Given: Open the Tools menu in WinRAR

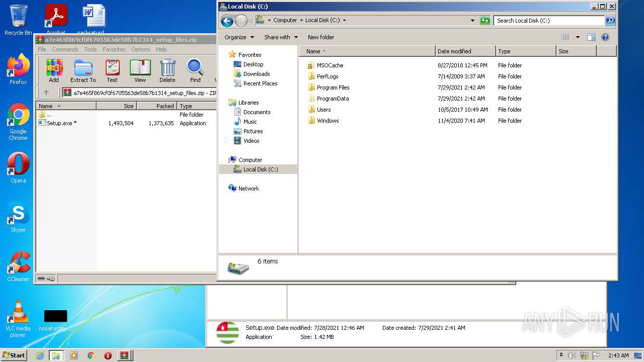Looking at the screenshot, I should [x=91, y=49].
